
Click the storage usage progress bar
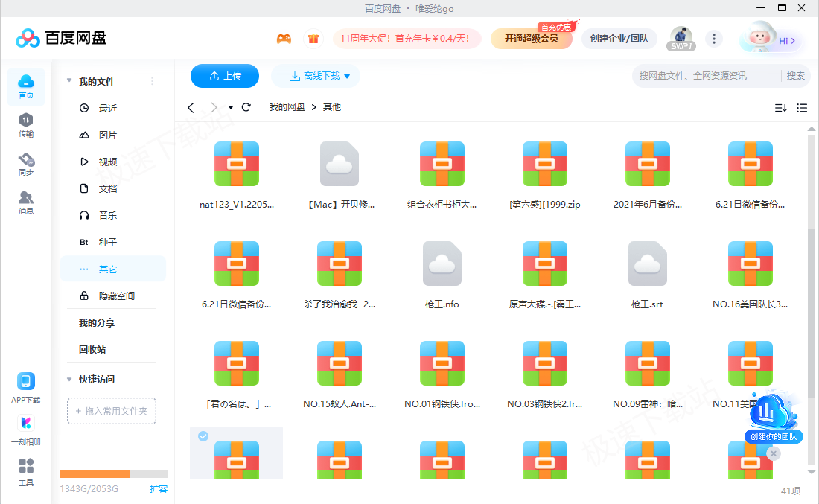[113, 474]
